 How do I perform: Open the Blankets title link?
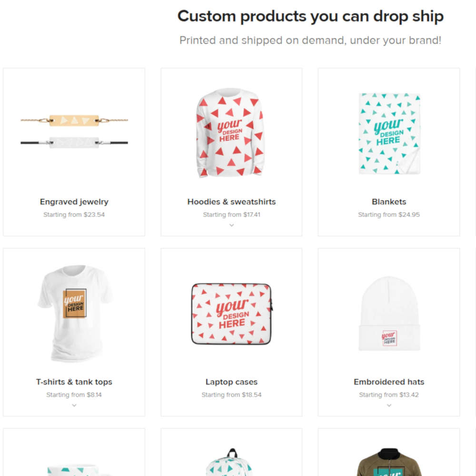(x=389, y=202)
